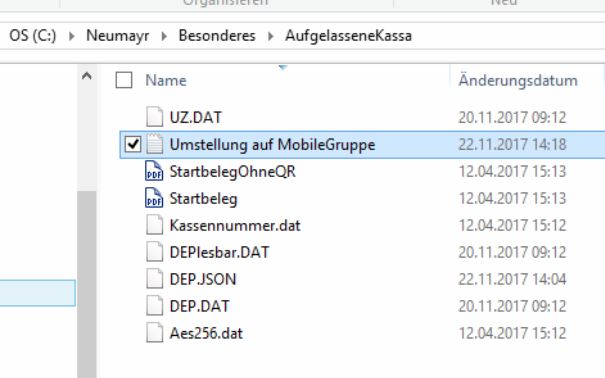Expand the arrow after OS (C:) in breadcrumb
The height and width of the screenshot is (378, 605).
click(x=71, y=36)
